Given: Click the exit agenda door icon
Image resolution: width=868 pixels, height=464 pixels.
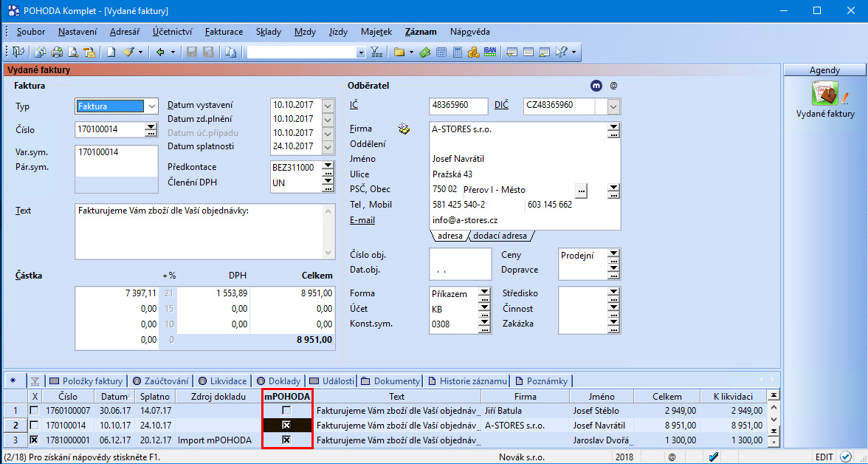Looking at the screenshot, I should [19, 52].
